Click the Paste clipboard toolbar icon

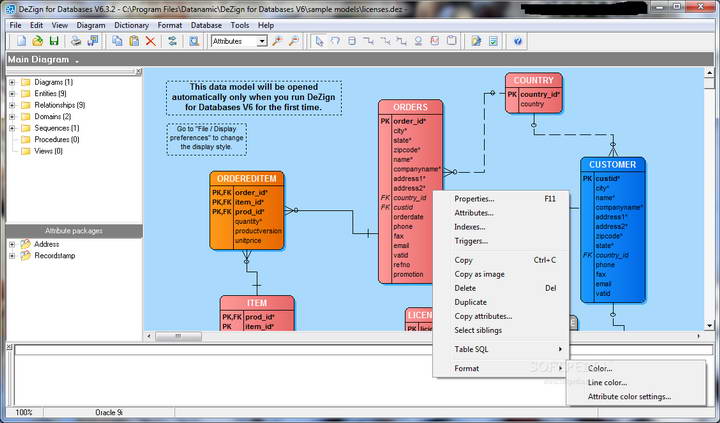click(134, 41)
